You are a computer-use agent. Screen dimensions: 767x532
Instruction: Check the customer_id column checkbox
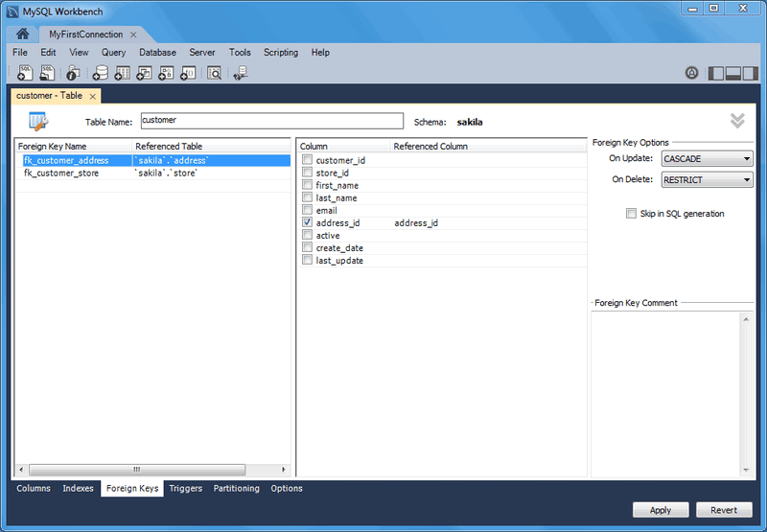[x=307, y=159]
